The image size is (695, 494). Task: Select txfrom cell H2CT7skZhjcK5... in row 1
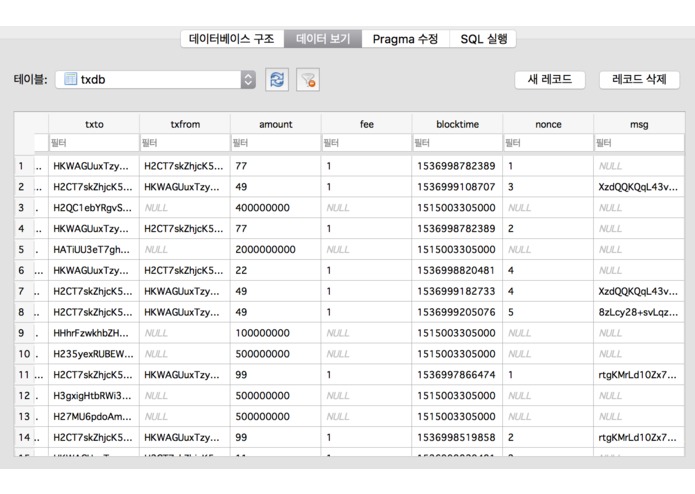click(185, 166)
